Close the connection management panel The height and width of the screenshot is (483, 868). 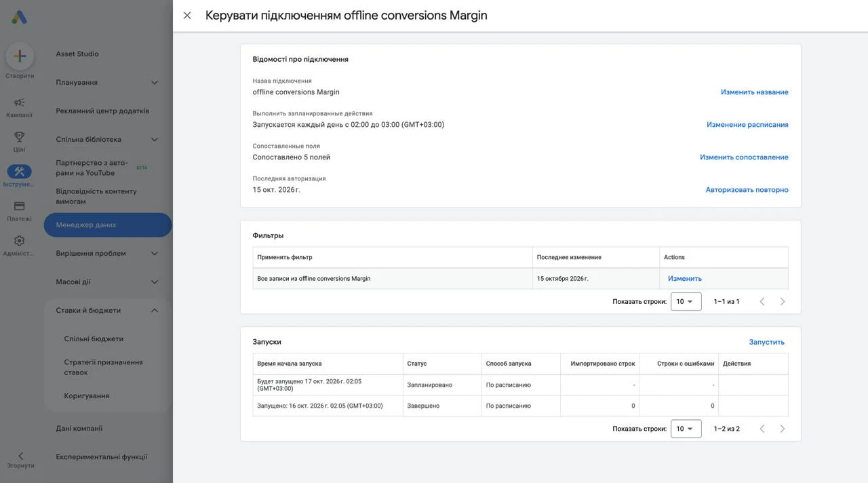[187, 15]
